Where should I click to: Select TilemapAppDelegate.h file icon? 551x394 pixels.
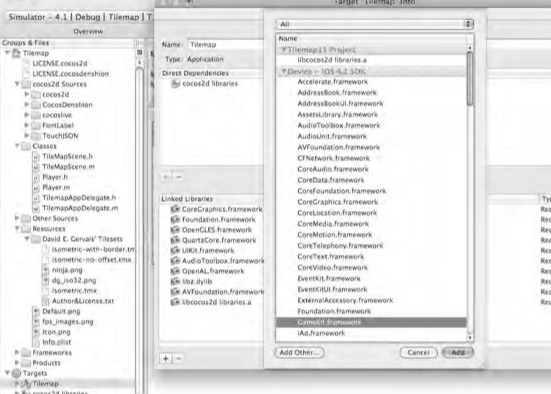pos(36,198)
